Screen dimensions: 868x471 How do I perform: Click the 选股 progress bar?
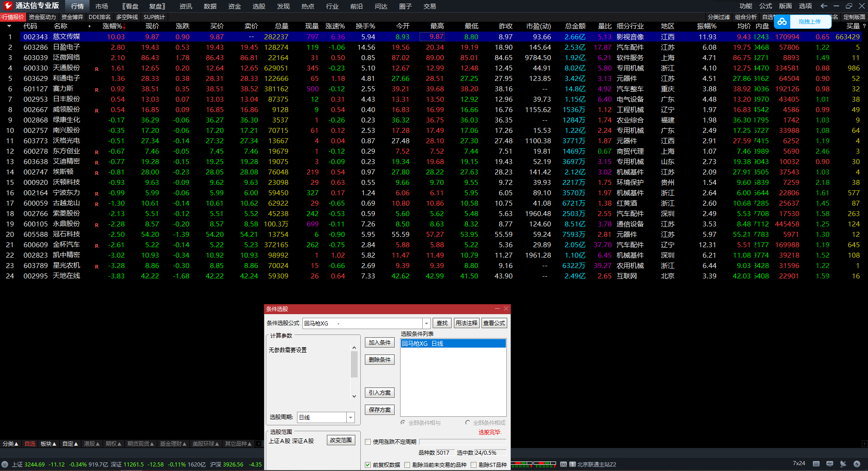463,442
